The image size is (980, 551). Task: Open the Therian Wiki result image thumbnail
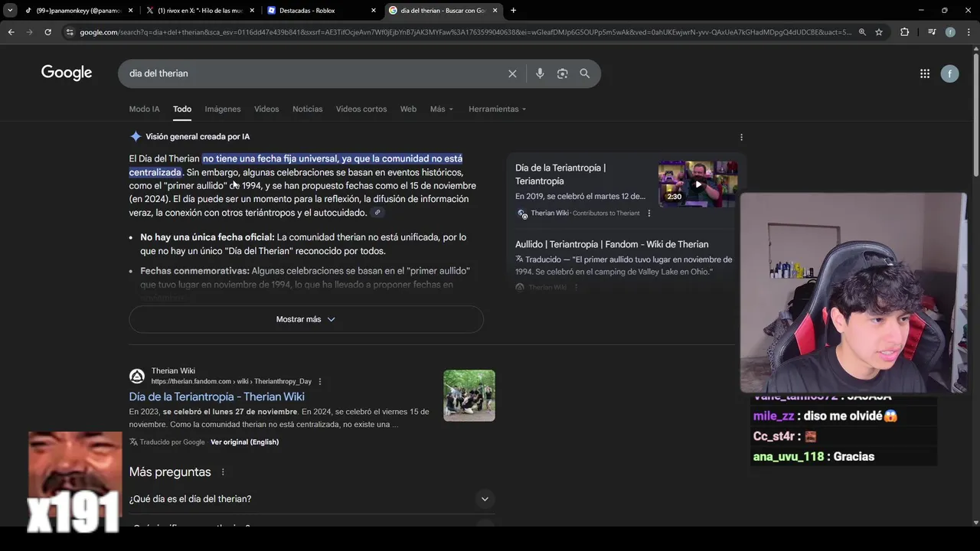[469, 396]
